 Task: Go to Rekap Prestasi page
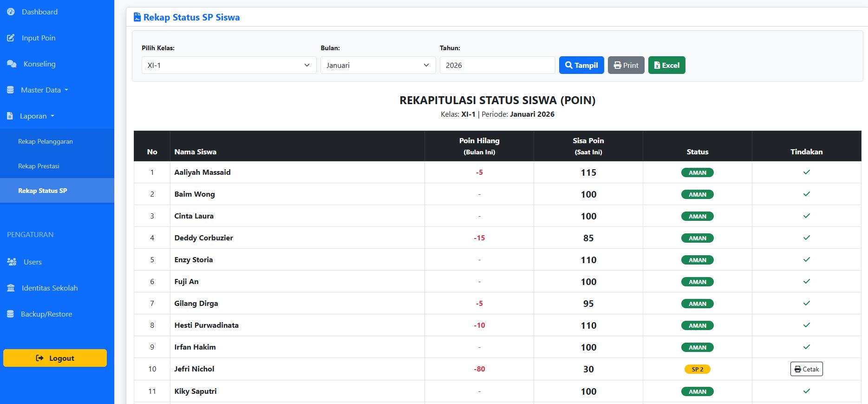(x=39, y=166)
